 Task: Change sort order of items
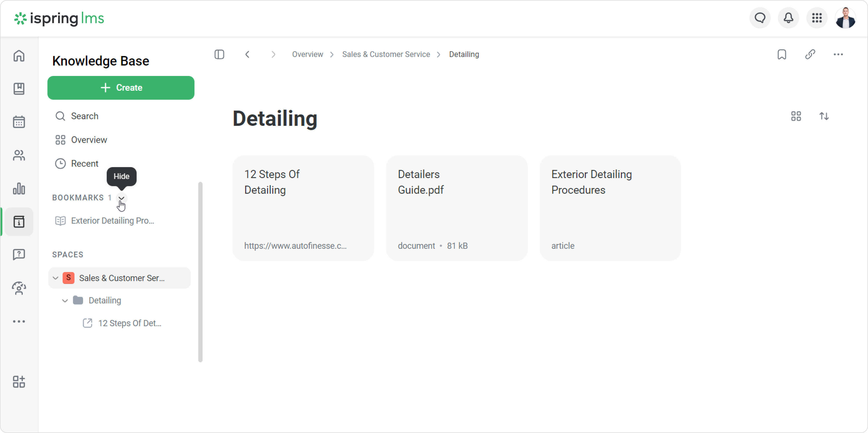(824, 116)
